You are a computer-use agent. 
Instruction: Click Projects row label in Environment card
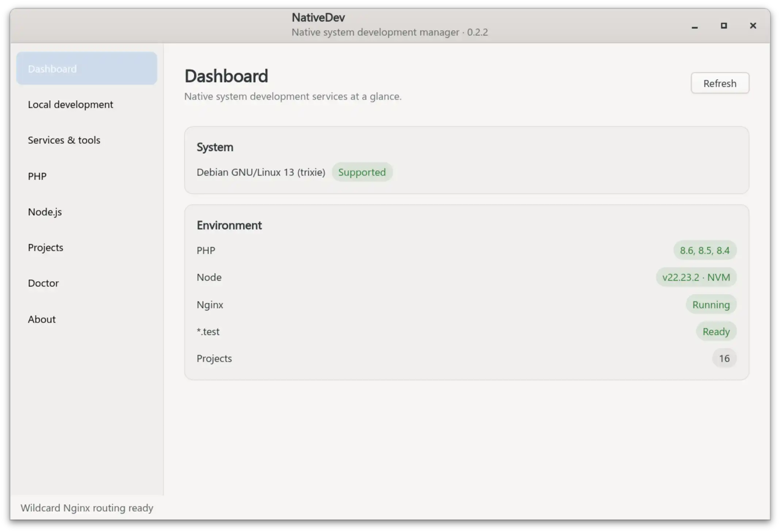coord(214,358)
